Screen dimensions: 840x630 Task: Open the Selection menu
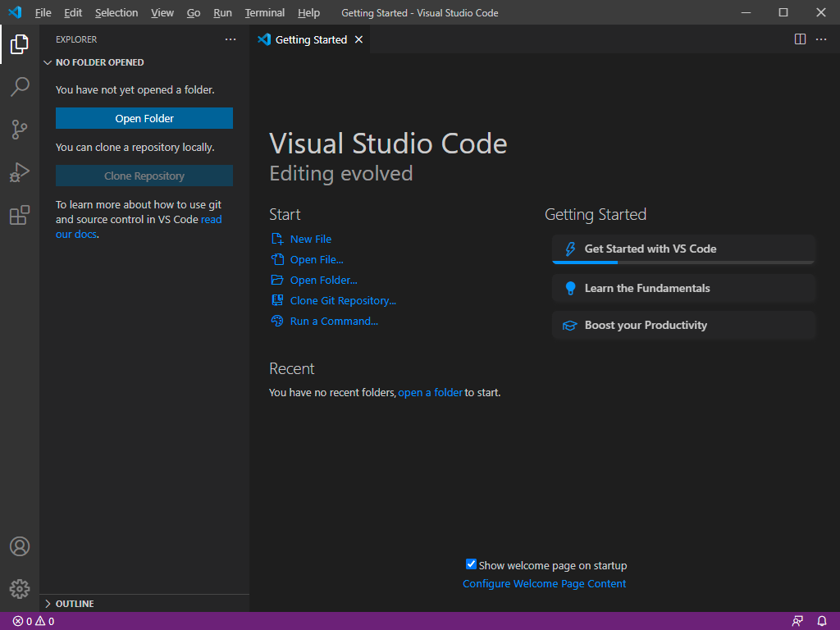[116, 13]
